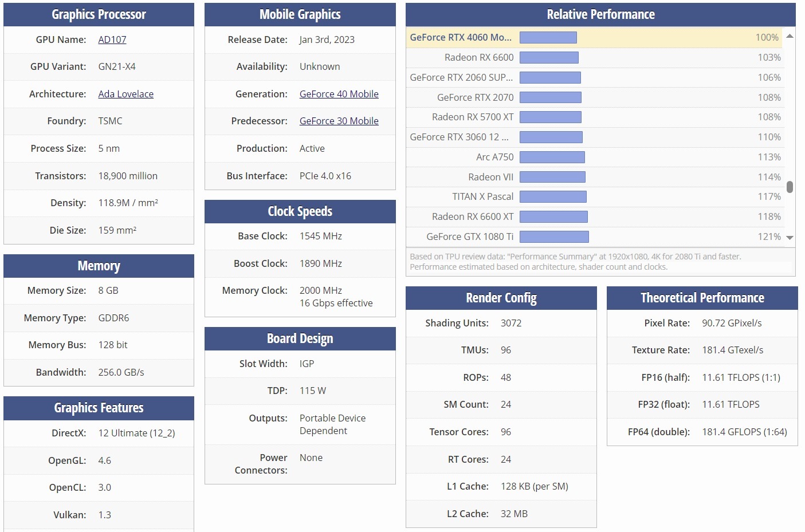
Task: Open Radeon RX 6600 XT entry
Action: point(473,216)
